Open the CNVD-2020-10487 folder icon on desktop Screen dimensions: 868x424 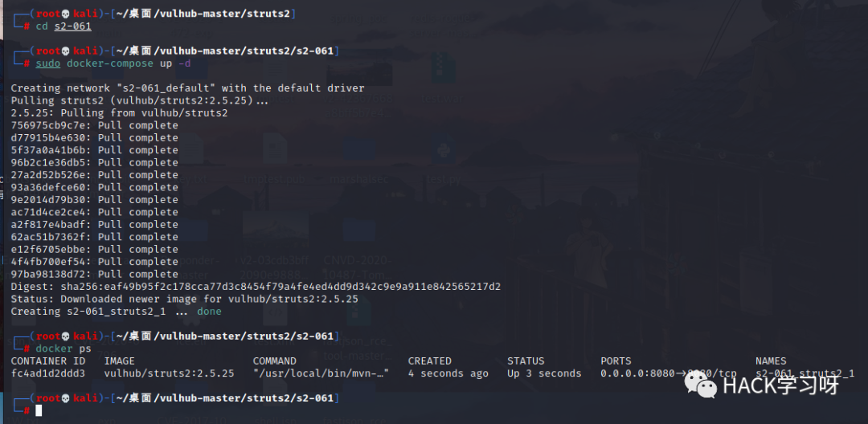click(360, 230)
